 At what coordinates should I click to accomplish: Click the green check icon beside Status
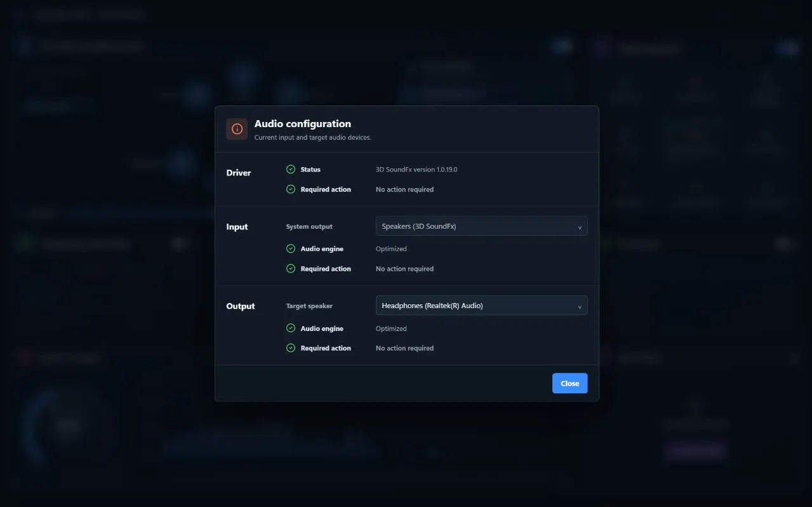click(x=291, y=170)
